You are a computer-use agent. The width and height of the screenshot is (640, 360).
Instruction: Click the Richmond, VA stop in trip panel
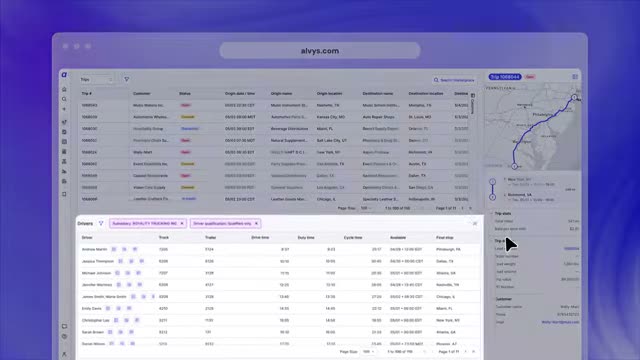coord(520,195)
